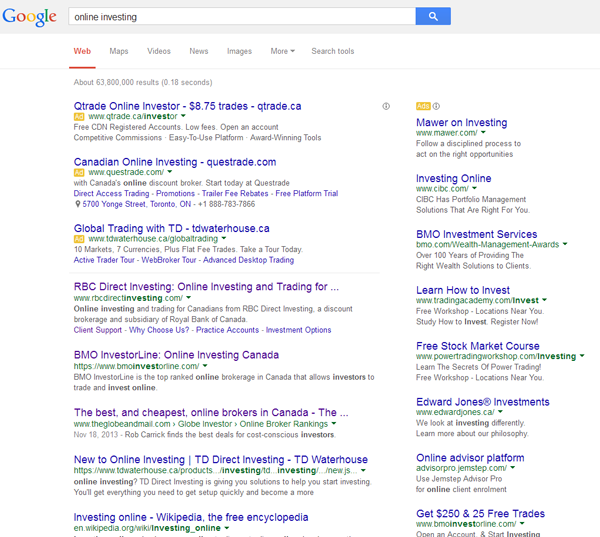Click the info icon next to Ads label
Viewport: 600px width, 537px height.
pos(436,106)
